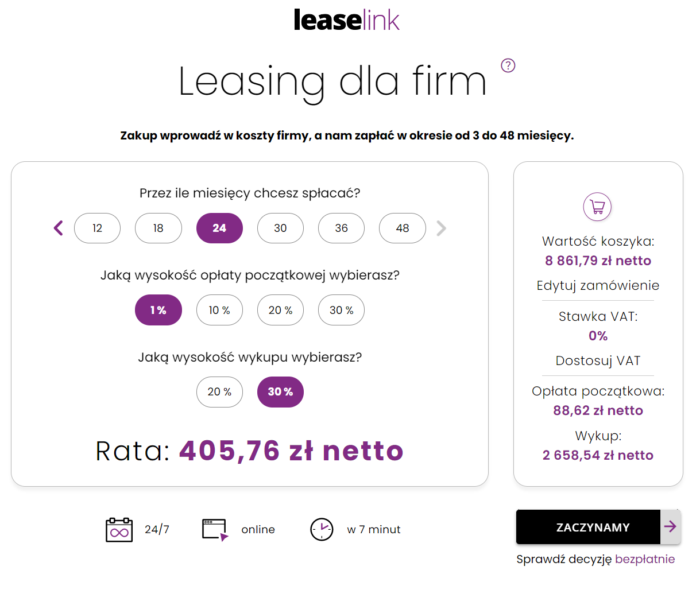Click the help question mark icon

(508, 65)
